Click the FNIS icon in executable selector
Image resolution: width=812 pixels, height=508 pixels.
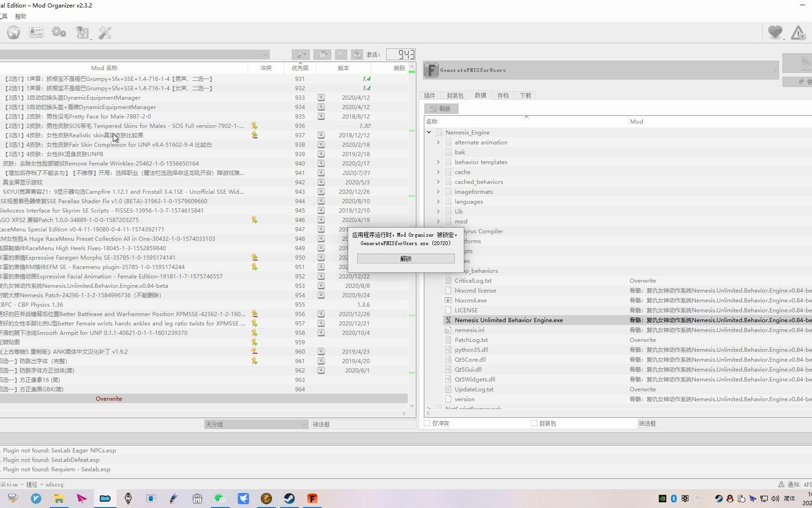pyautogui.click(x=431, y=70)
